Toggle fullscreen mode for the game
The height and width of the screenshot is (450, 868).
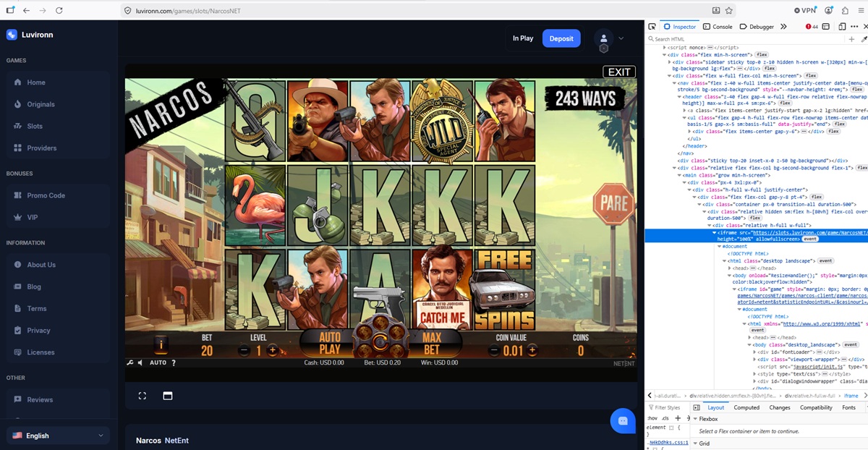142,396
